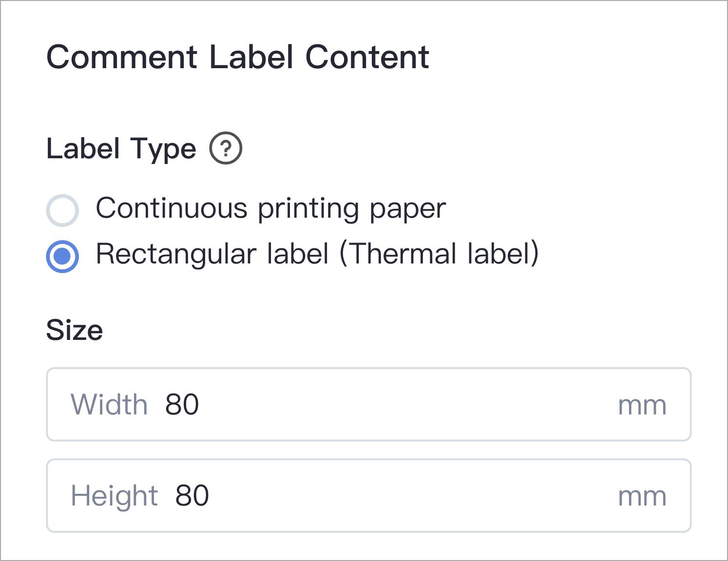Choose the 'Continuous printing paper' option text

[x=271, y=209]
